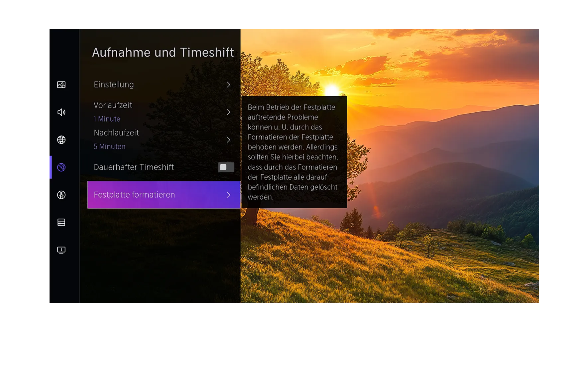Open the Accessibility person icon
This screenshot has height=370, width=588.
61,195
